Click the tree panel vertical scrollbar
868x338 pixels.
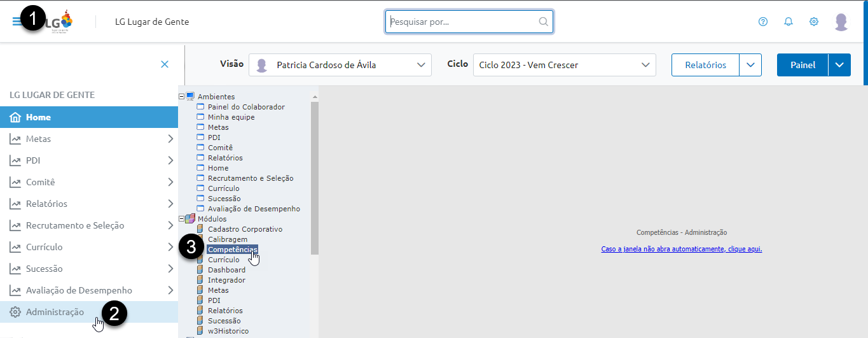click(x=314, y=178)
